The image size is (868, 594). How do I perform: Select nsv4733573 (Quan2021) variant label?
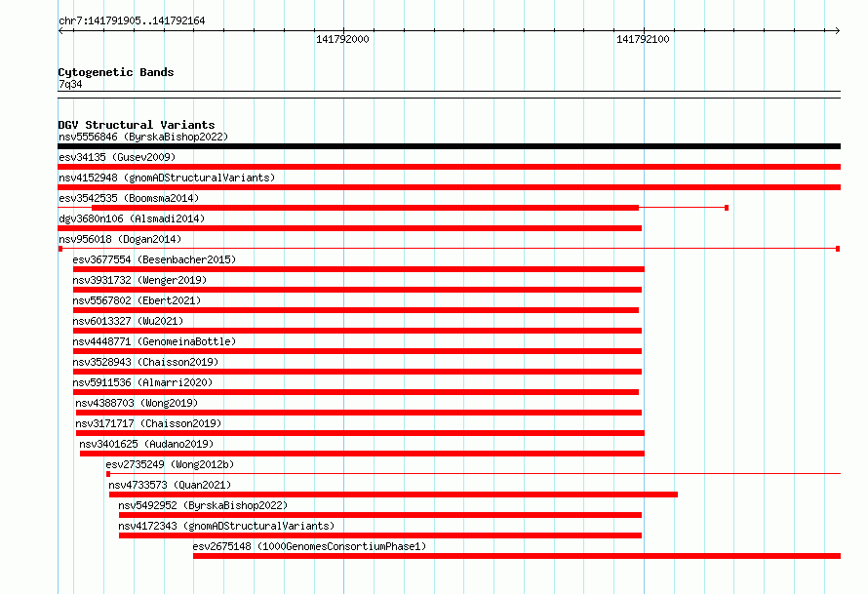point(170,485)
